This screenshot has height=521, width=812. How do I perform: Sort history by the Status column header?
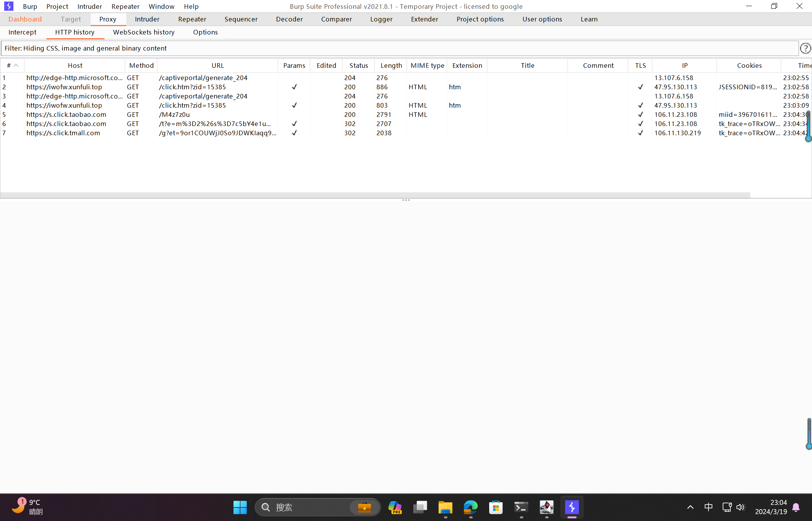tap(358, 66)
